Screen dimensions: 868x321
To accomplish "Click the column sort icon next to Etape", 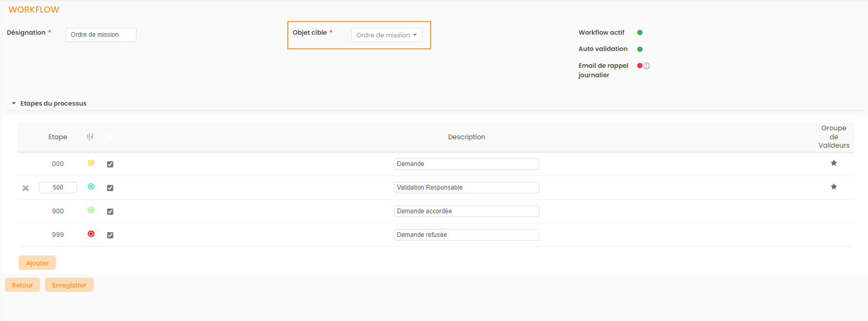I will (x=90, y=137).
